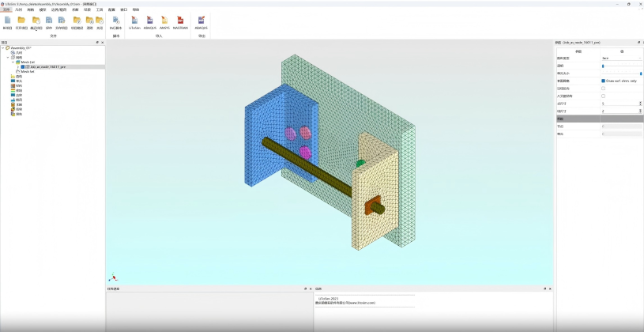This screenshot has width=644, height=332.
Task: Open the second menu bar item
Action: pyautogui.click(x=18, y=9)
